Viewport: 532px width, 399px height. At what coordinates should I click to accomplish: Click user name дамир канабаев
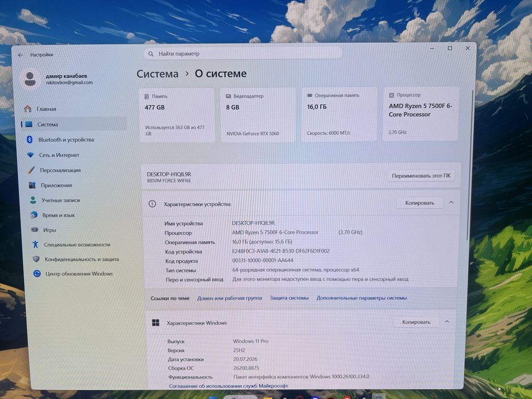[x=67, y=76]
